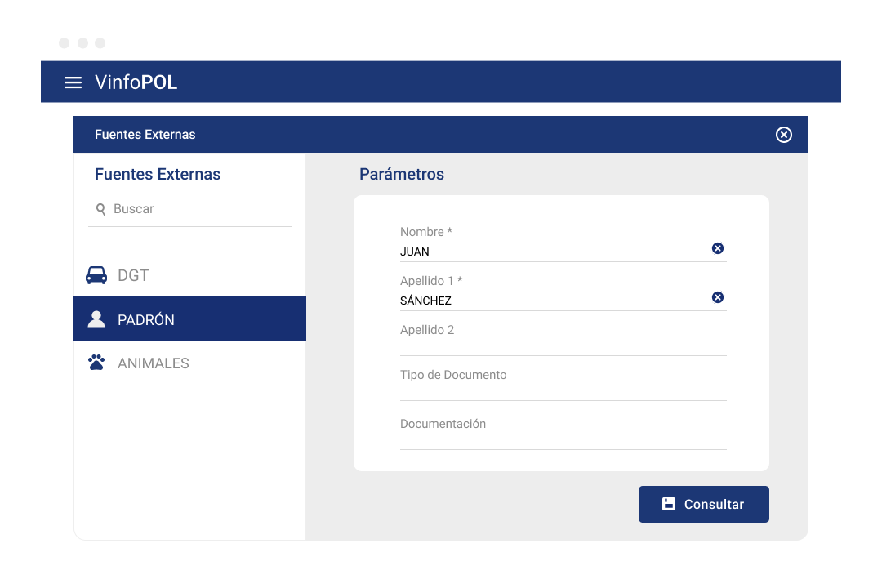Clear the Apellido 1 field value
The image size is (882, 588).
point(718,297)
